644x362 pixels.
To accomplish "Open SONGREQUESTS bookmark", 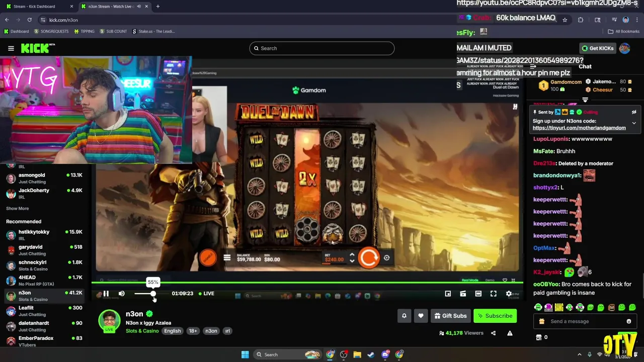I will (x=51, y=31).
